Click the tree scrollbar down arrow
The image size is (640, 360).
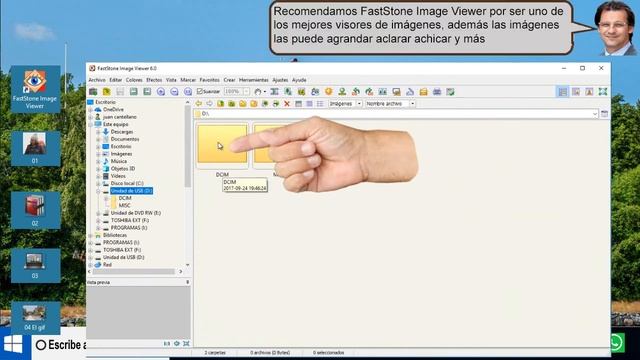(188, 265)
